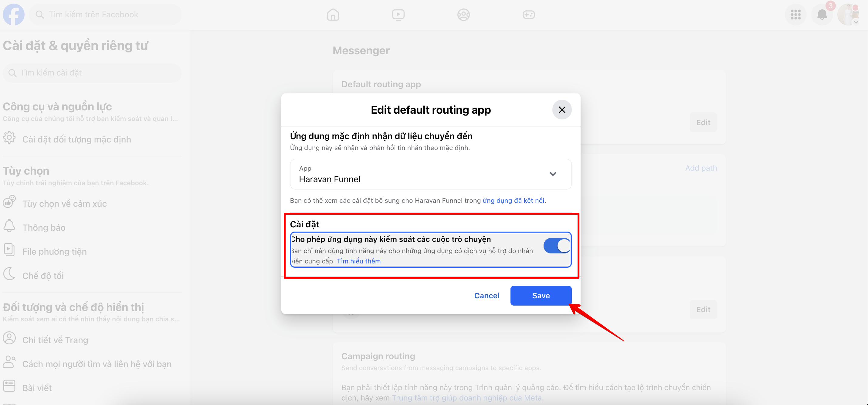The height and width of the screenshot is (405, 868).
Task: Open the 'Tìm hiểu thêm' link
Action: pos(358,261)
